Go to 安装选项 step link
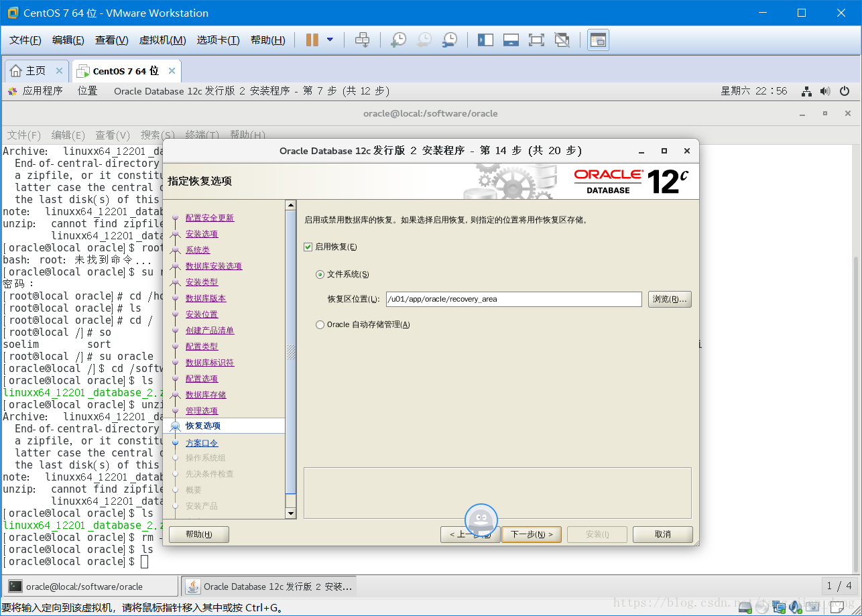The width and height of the screenshot is (862, 616). click(x=202, y=234)
